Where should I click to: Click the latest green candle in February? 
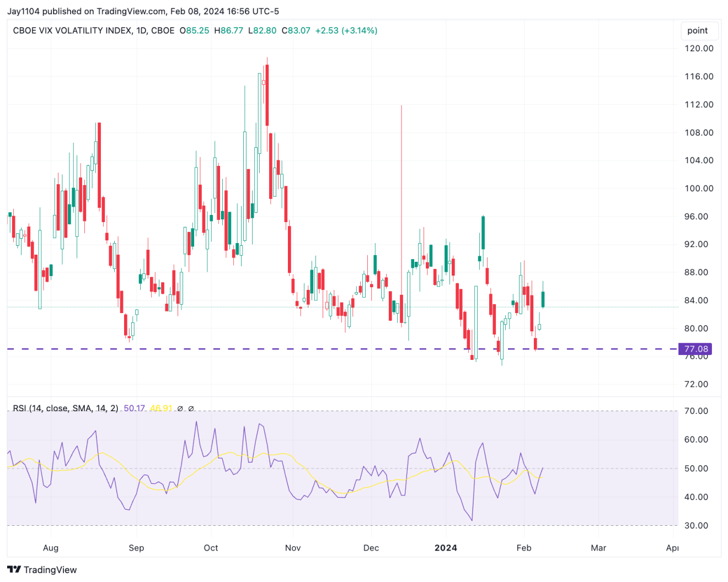(543, 299)
